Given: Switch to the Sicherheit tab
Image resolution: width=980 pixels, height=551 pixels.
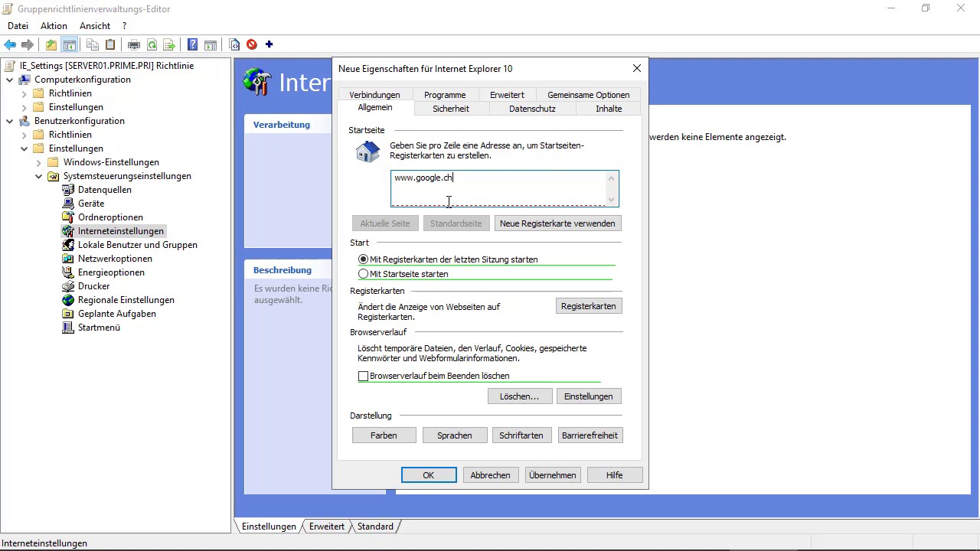Looking at the screenshot, I should click(x=451, y=109).
